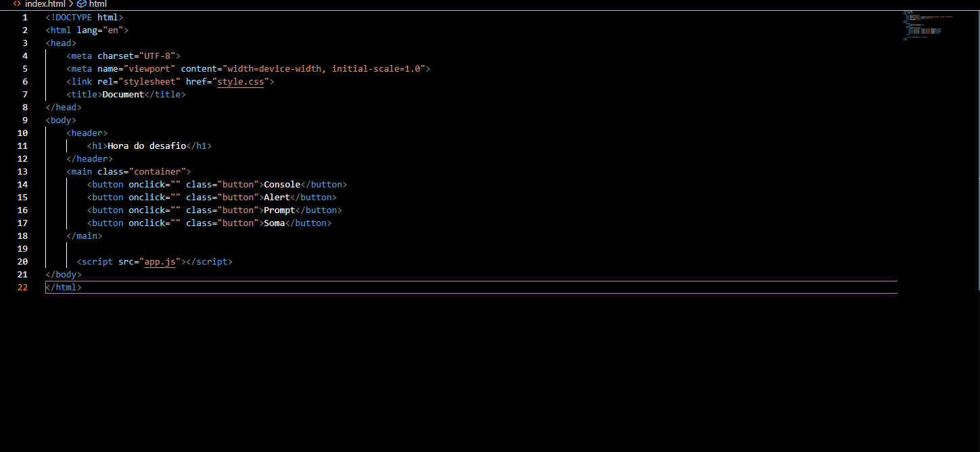Image resolution: width=980 pixels, height=452 pixels.
Task: Click the charset attribute name
Action: 116,56
